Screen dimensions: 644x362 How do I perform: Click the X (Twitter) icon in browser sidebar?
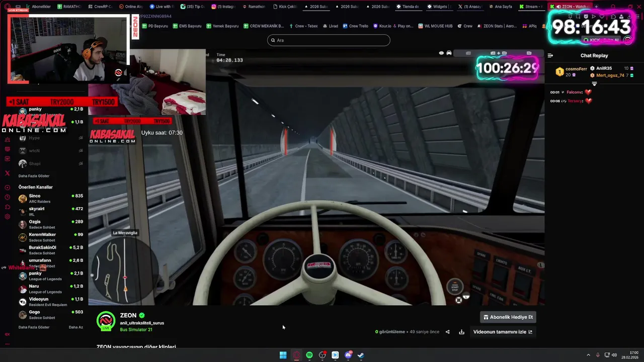pyautogui.click(x=7, y=173)
